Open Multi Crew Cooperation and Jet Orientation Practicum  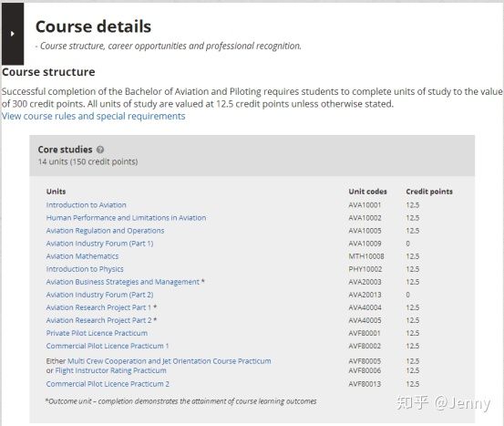(170, 361)
